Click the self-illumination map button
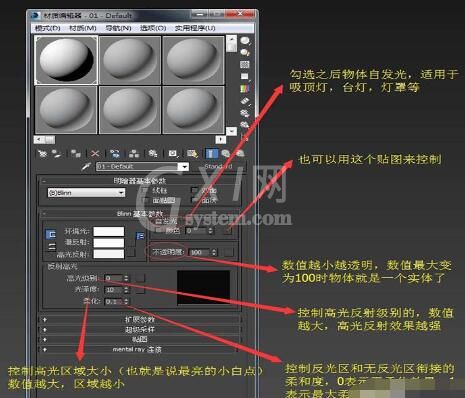The width and height of the screenshot is (465, 398). (x=228, y=231)
